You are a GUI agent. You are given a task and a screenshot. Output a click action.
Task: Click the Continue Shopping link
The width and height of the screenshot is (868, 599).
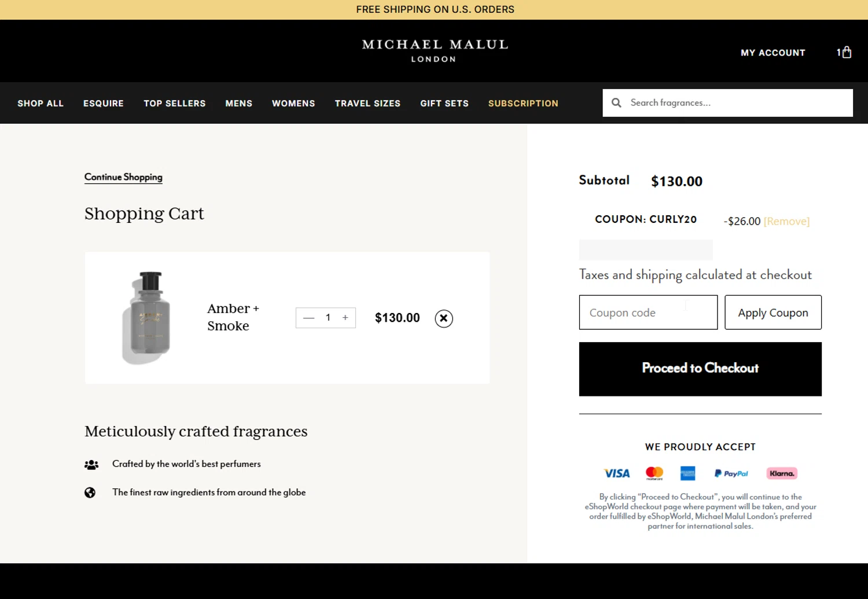[123, 177]
